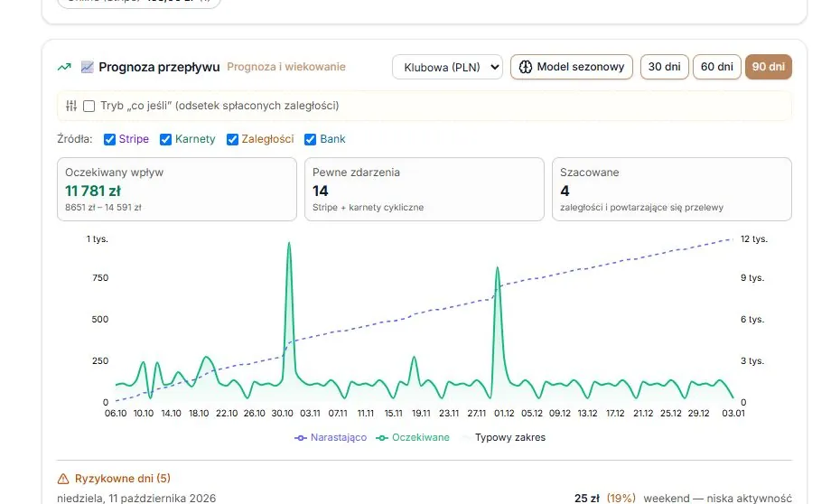Click the Szacowane card

tap(672, 189)
